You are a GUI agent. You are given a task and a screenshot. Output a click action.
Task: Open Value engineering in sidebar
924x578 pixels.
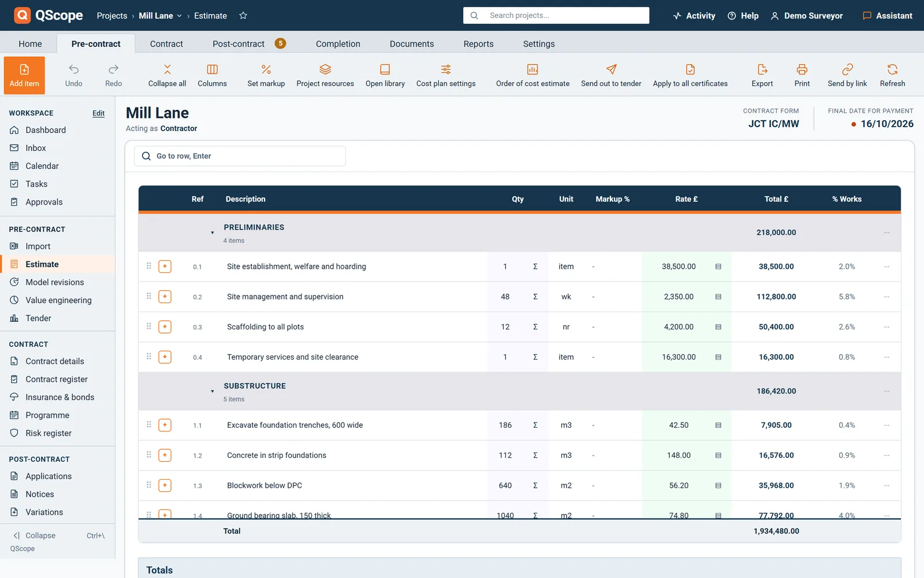pyautogui.click(x=58, y=300)
